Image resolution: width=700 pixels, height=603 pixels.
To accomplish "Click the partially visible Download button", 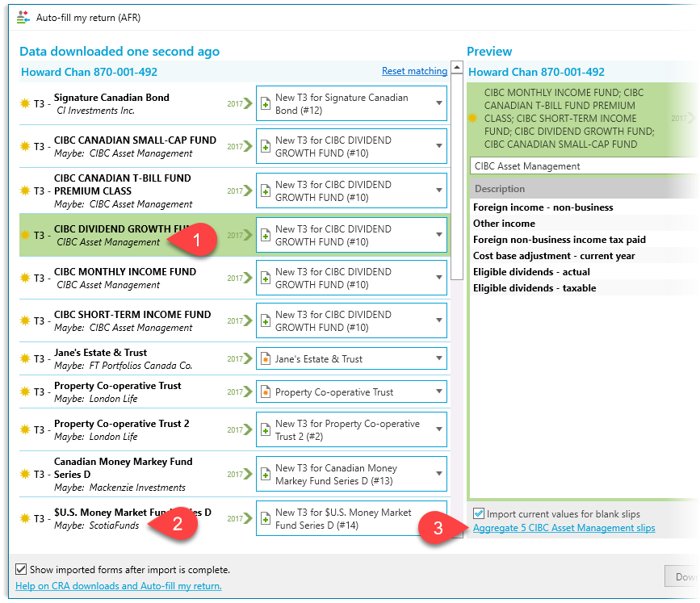I will (x=682, y=576).
